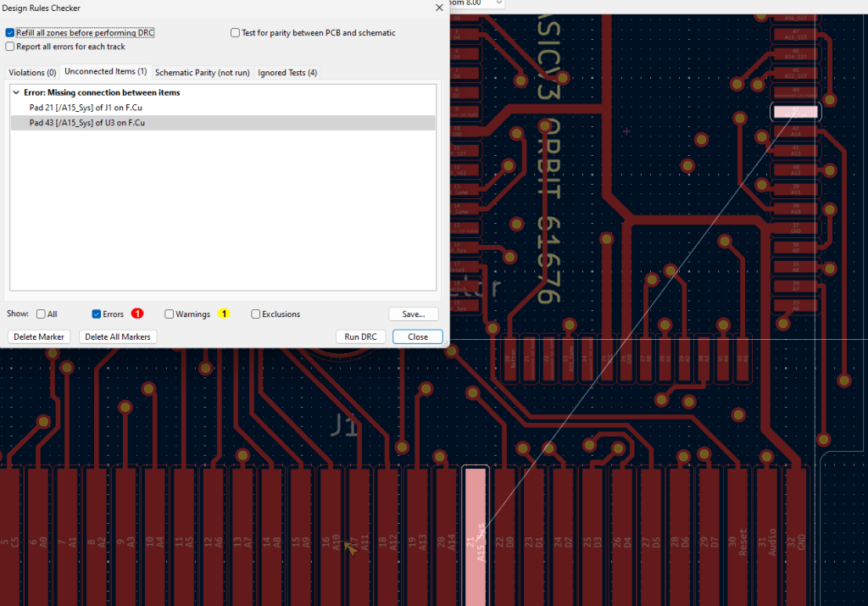Enable the Exclusions filter checkbox

click(x=256, y=314)
